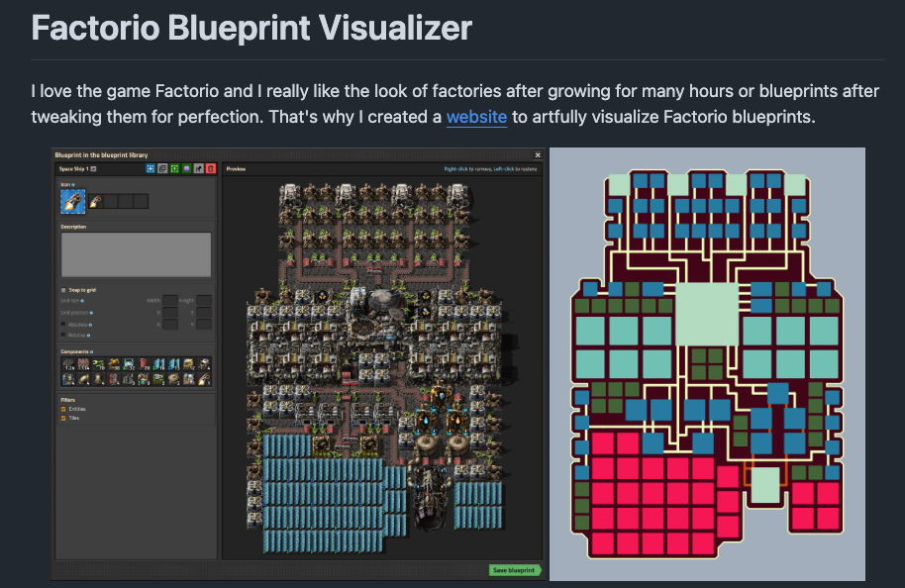Image resolution: width=905 pixels, height=588 pixels.
Task: Enable the Snap to grid checkbox
Action: coord(64,290)
